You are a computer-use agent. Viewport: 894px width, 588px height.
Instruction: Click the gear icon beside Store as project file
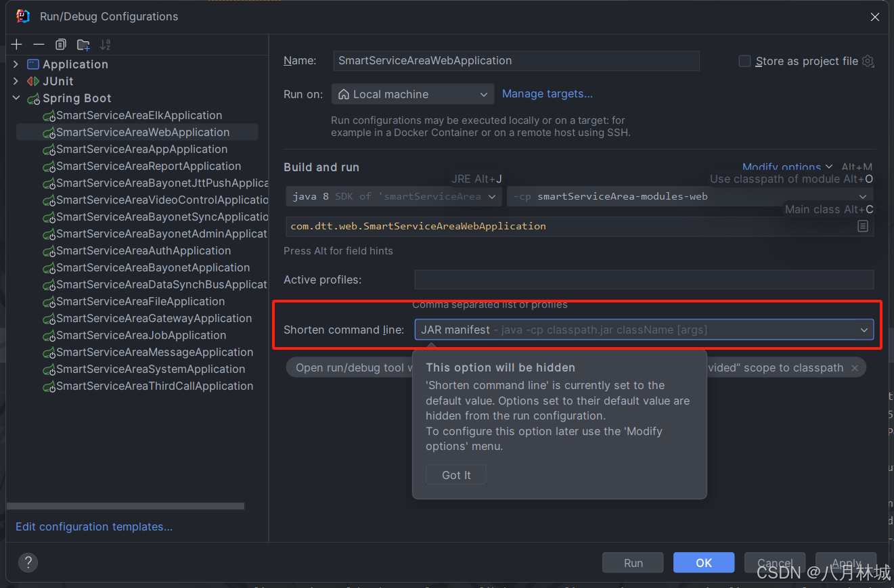point(868,61)
